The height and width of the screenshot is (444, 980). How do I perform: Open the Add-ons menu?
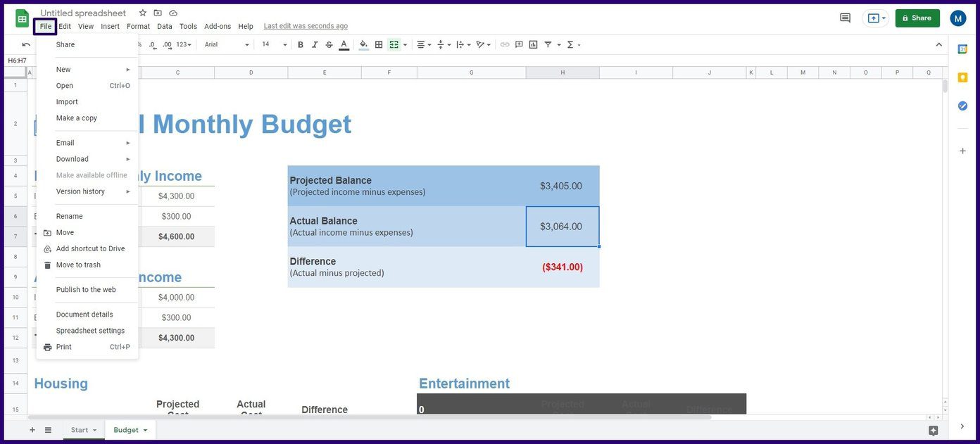click(218, 26)
